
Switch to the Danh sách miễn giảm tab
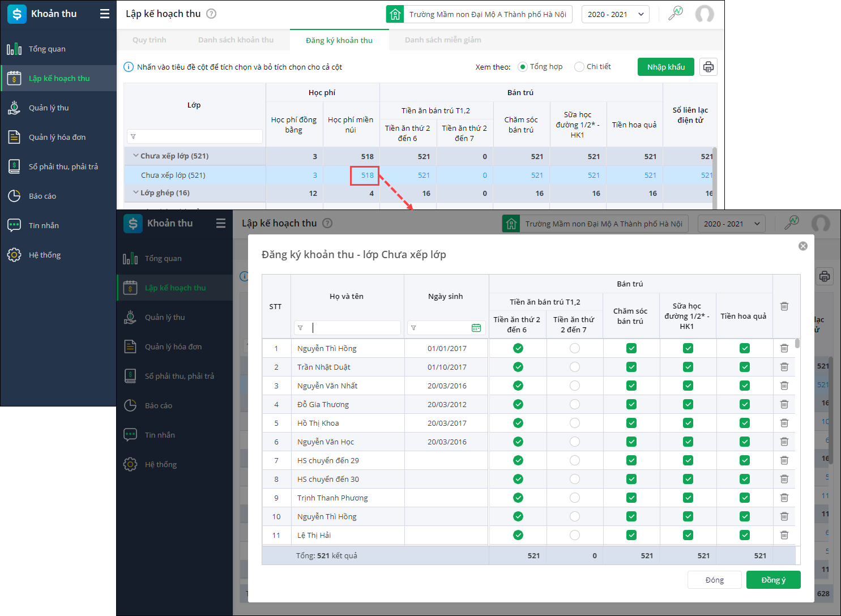click(x=443, y=40)
